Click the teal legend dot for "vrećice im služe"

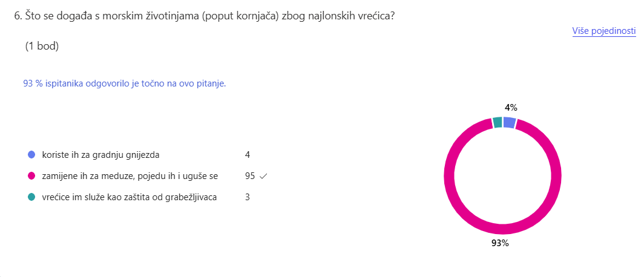click(x=32, y=197)
